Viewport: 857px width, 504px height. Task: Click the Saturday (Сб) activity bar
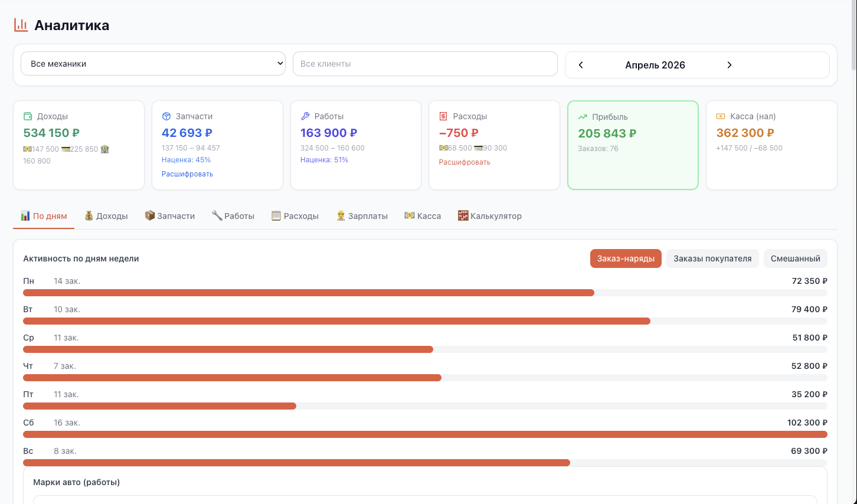pos(425,434)
